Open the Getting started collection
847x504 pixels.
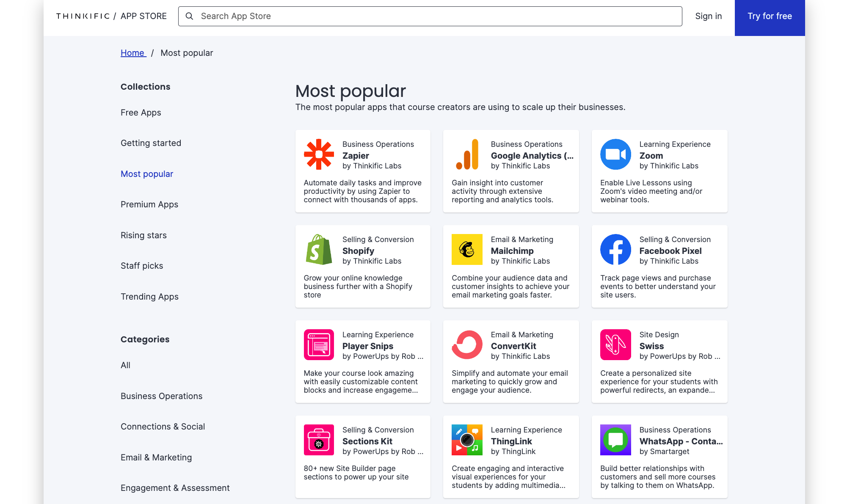click(x=151, y=143)
